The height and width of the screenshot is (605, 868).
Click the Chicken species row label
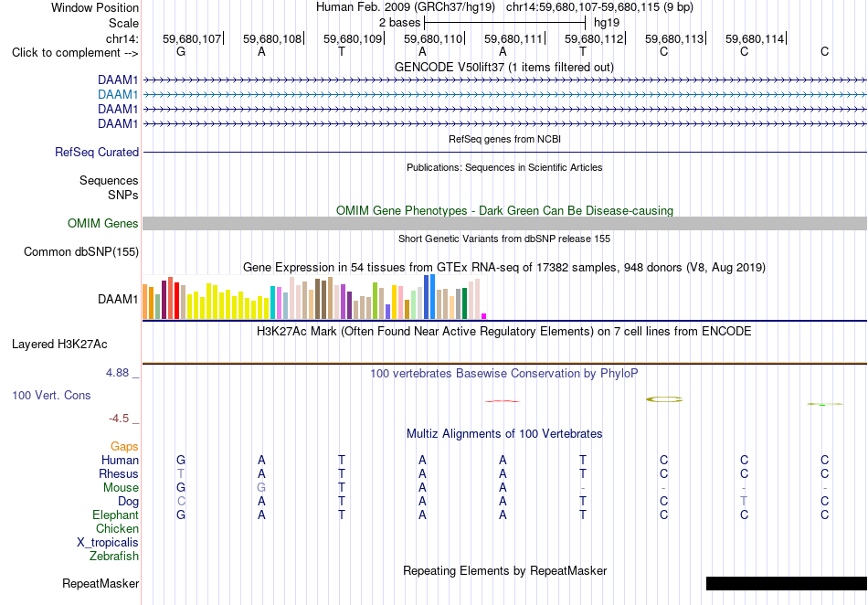coord(117,528)
